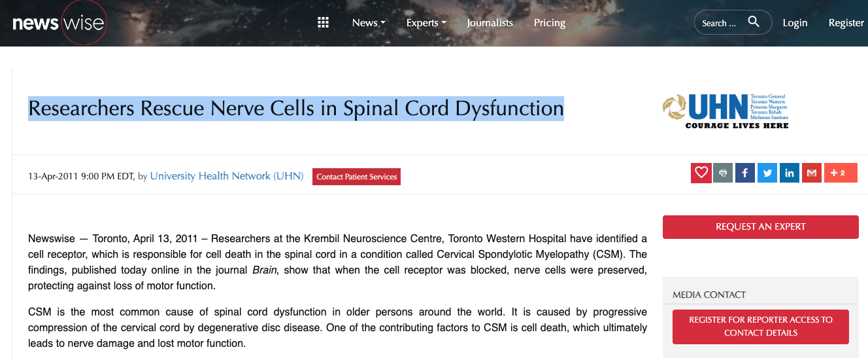The width and height of the screenshot is (868, 358).
Task: Share article on Twitter
Action: pos(767,173)
